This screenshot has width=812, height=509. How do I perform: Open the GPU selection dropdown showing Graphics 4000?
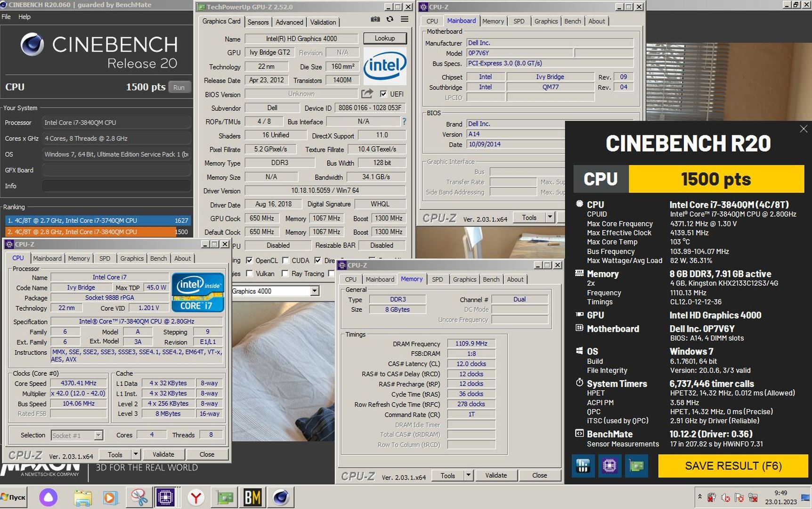click(x=315, y=291)
